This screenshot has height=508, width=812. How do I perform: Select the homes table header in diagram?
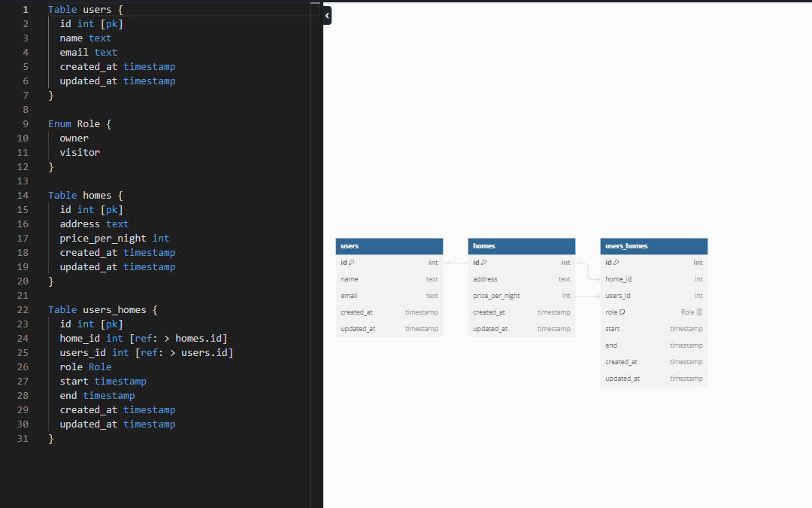[x=522, y=246]
